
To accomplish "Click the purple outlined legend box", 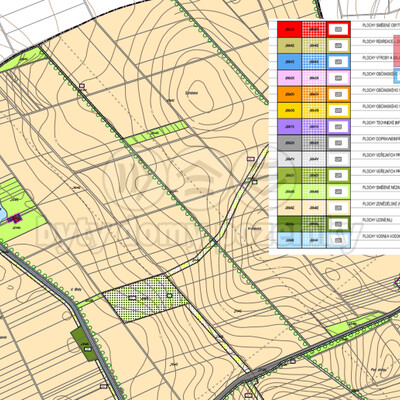I will coord(338,127).
